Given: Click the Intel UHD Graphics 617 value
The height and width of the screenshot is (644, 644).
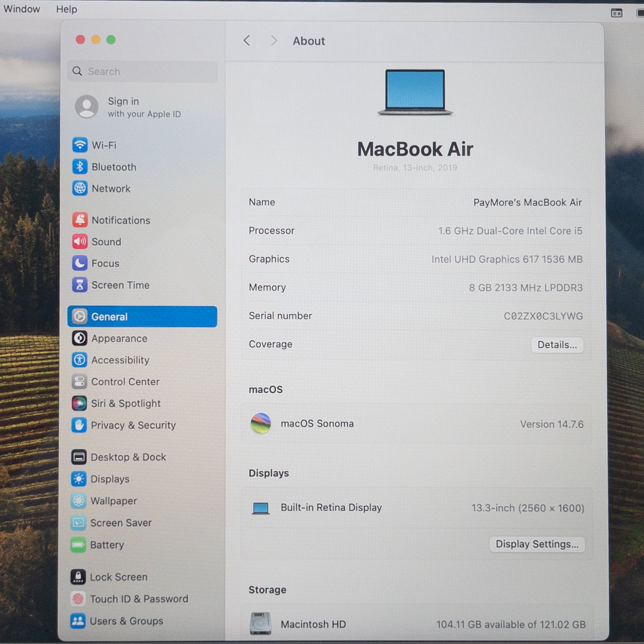Looking at the screenshot, I should point(507,259).
